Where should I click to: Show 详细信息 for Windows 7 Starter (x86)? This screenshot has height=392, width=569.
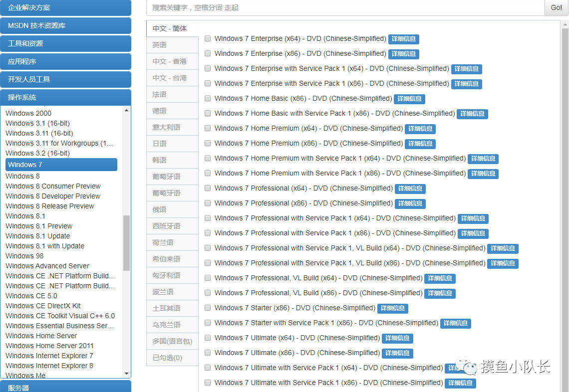coord(393,308)
